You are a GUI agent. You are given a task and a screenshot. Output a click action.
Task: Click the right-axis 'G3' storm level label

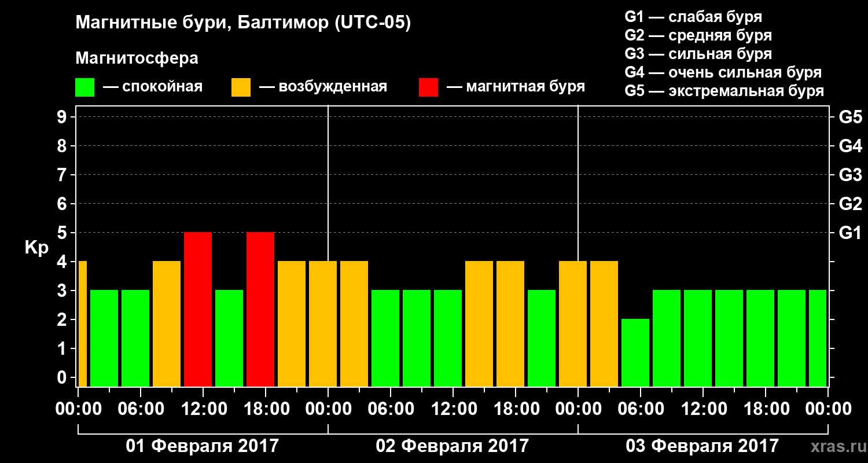point(850,175)
